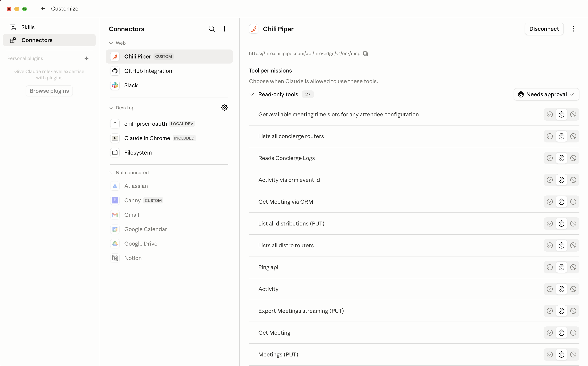The image size is (588, 366).
Task: Set the Activity tool to needs approval
Action: [x=561, y=289]
